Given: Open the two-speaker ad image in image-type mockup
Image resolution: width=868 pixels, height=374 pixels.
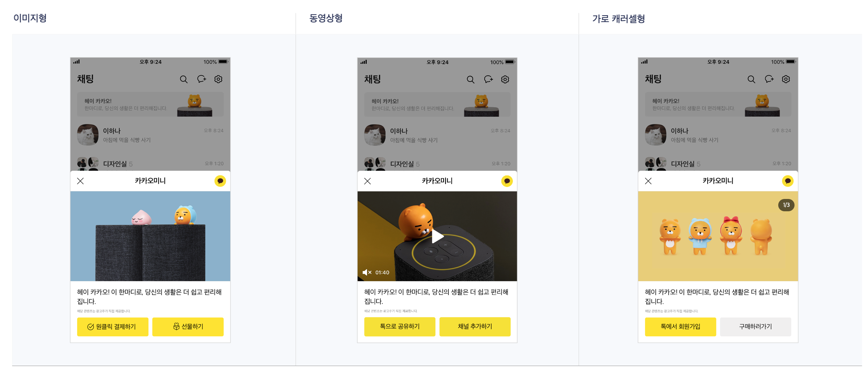Looking at the screenshot, I should pyautogui.click(x=150, y=236).
